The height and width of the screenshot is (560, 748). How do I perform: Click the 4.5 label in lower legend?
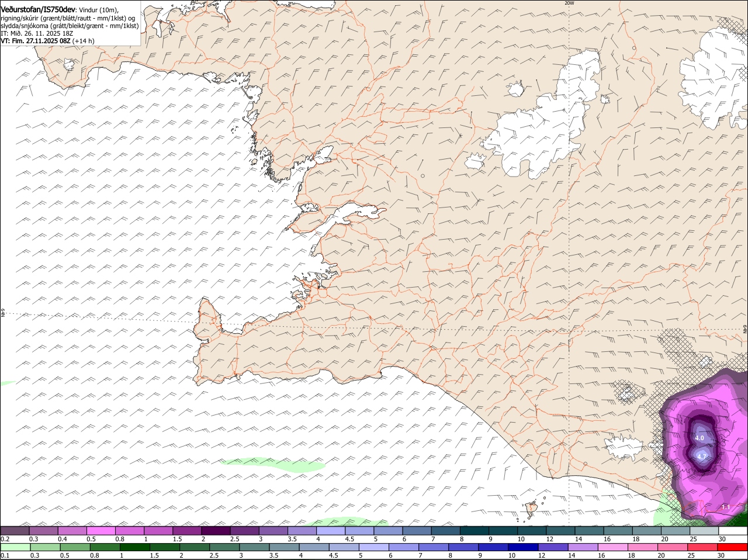point(333,555)
